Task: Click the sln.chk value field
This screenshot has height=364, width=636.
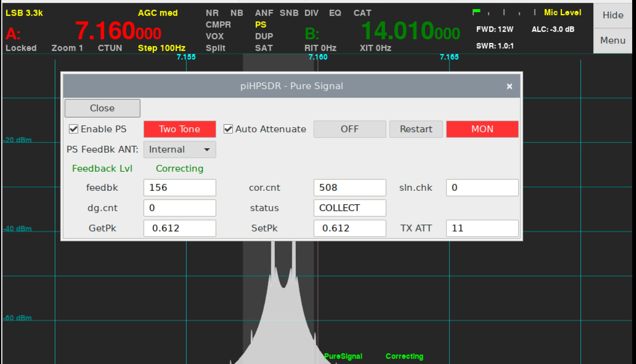Action: click(x=482, y=188)
